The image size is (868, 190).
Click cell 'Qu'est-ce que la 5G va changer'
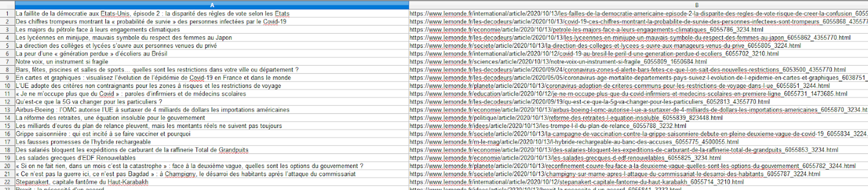click(212, 102)
